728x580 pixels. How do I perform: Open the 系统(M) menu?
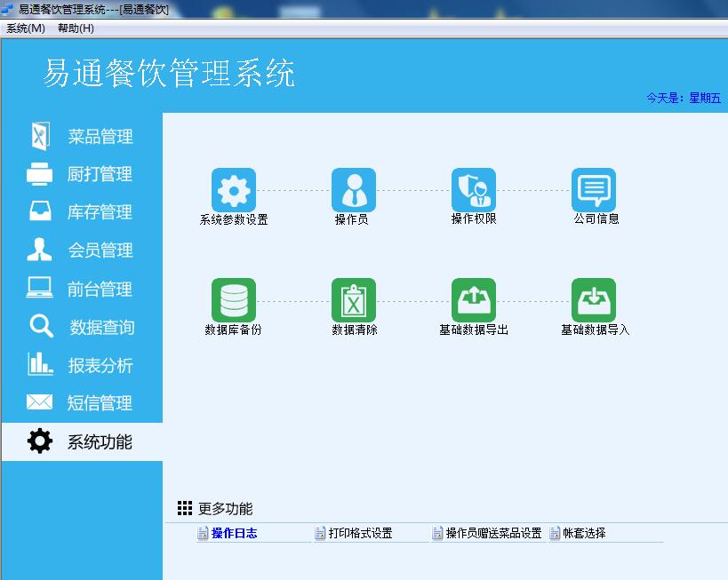coord(26,28)
